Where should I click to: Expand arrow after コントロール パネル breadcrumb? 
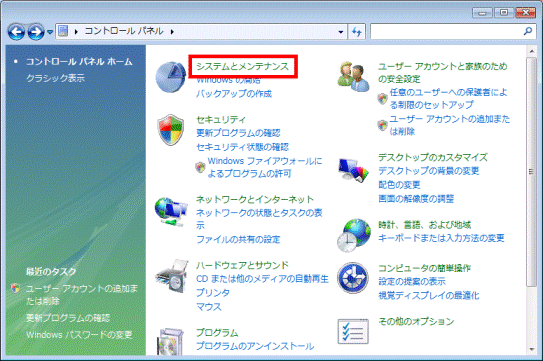172,32
